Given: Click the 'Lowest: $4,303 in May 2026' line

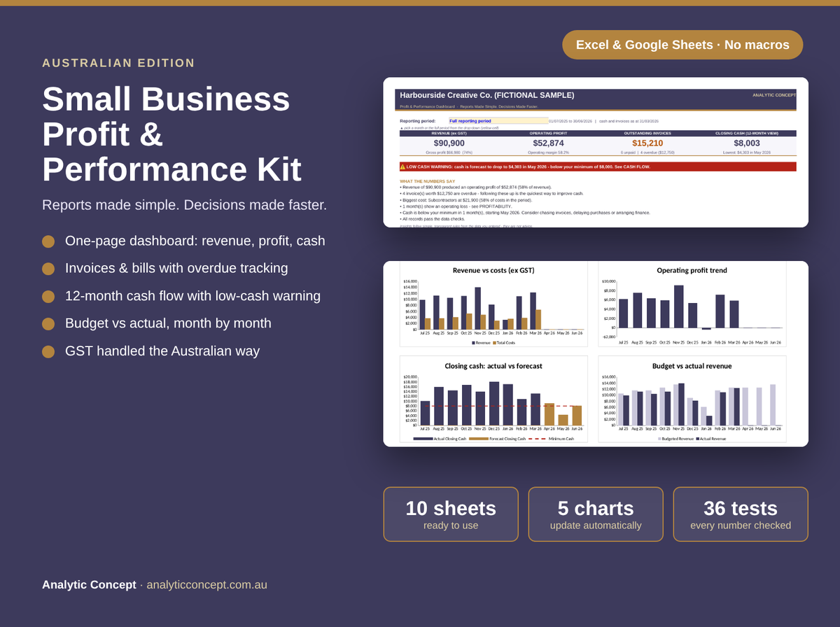Looking at the screenshot, I should [x=747, y=152].
